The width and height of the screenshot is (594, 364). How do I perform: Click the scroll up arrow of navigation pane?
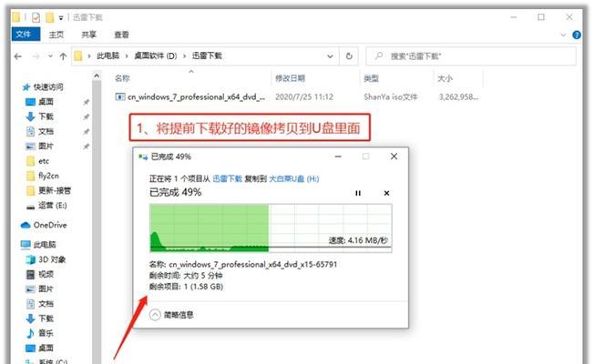pos(97,76)
